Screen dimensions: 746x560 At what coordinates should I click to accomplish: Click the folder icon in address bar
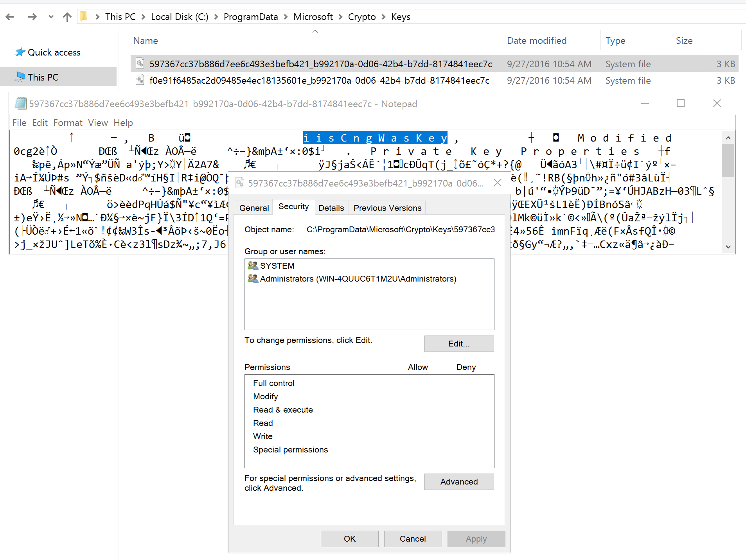click(84, 16)
